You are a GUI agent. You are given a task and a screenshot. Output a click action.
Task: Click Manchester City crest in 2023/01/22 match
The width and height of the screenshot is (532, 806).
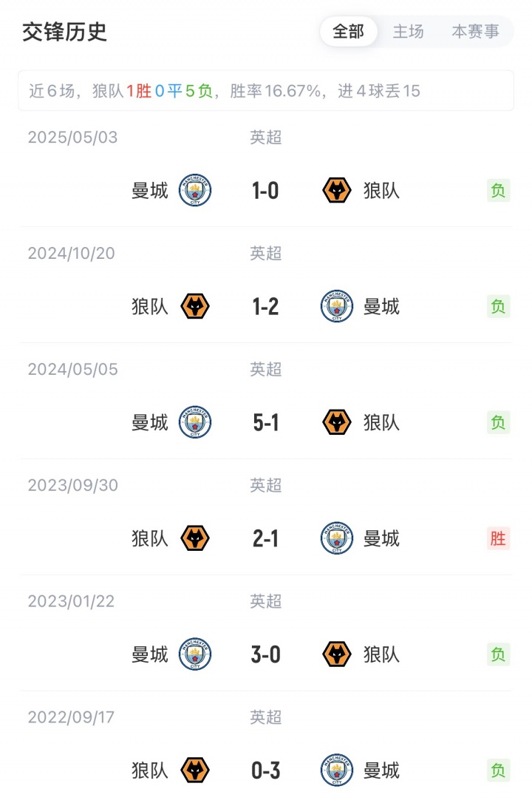(x=195, y=654)
